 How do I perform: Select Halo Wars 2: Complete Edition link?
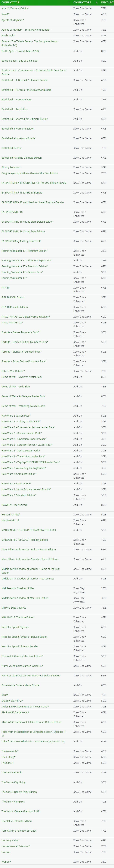click(x=19, y=474)
